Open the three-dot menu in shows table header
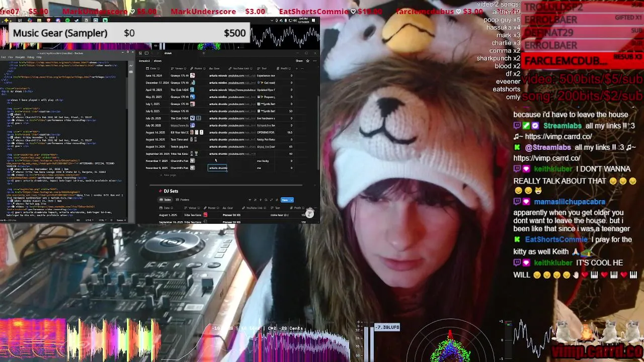The height and width of the screenshot is (362, 644). [302, 68]
